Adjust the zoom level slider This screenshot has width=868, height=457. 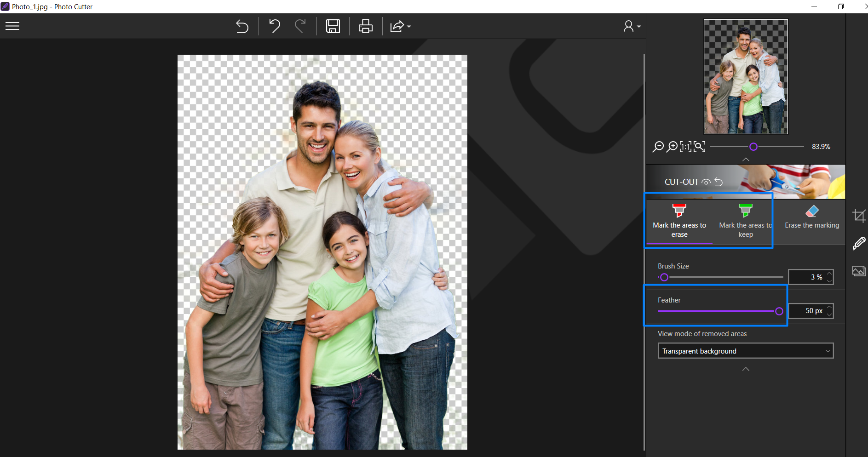coord(753,147)
